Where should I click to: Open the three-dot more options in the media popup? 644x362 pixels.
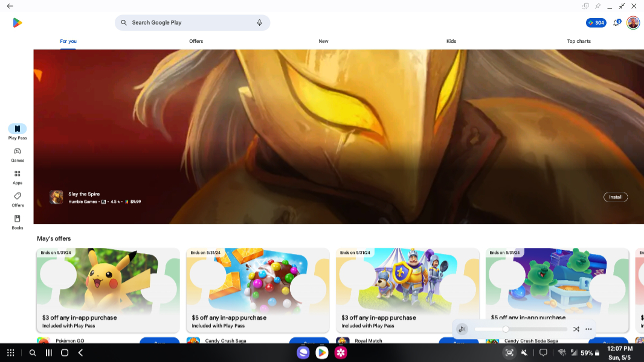[x=588, y=329]
